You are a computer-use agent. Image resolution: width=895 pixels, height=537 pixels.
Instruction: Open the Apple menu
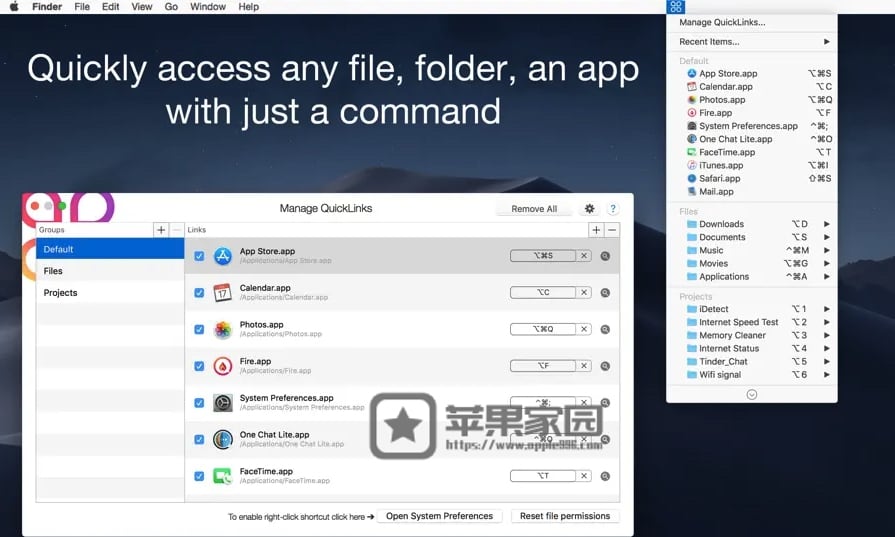14,7
